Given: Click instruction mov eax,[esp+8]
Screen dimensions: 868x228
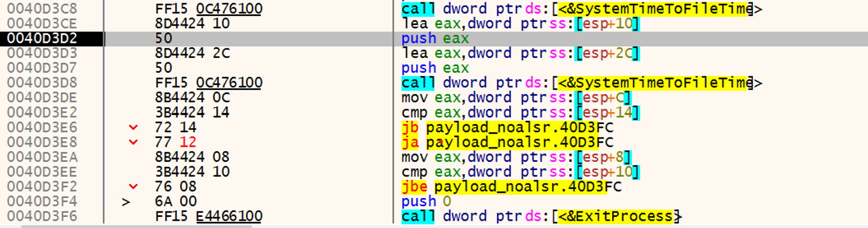Looking at the screenshot, I should coord(516,156).
